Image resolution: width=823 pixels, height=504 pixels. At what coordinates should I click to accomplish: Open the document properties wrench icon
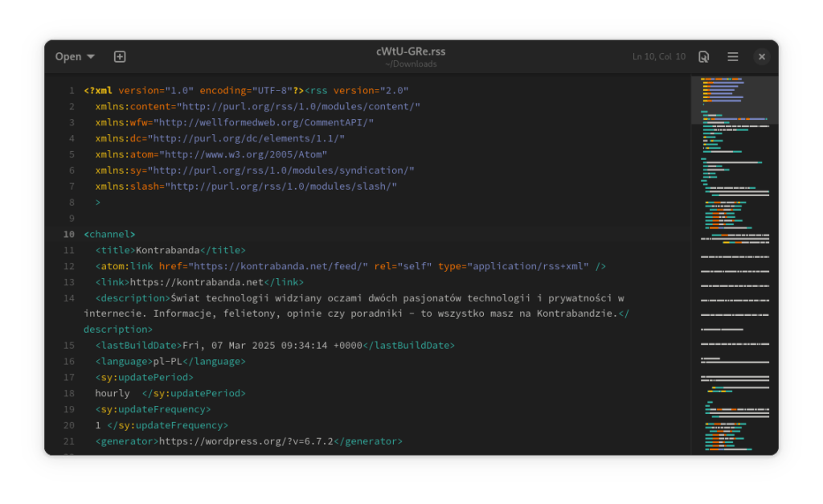[703, 56]
